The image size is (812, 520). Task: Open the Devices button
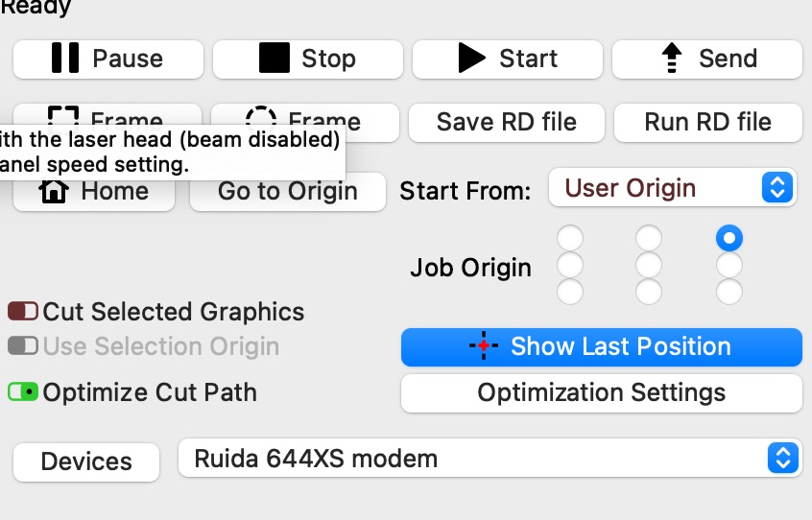click(86, 462)
